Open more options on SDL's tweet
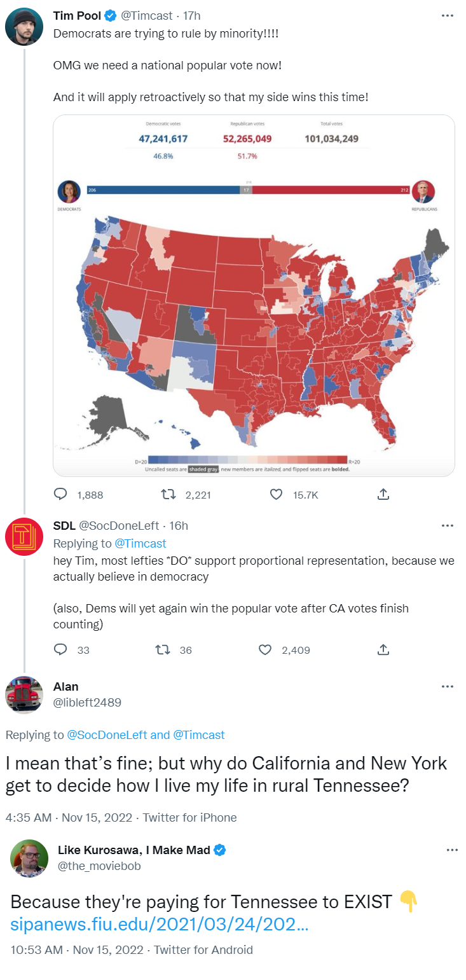 pos(447,526)
